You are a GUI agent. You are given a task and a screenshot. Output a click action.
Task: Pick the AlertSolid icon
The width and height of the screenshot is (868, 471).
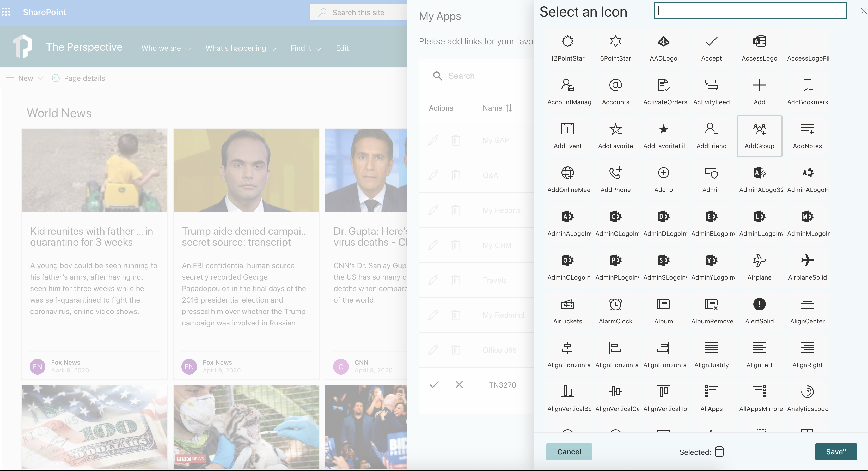[x=760, y=311]
